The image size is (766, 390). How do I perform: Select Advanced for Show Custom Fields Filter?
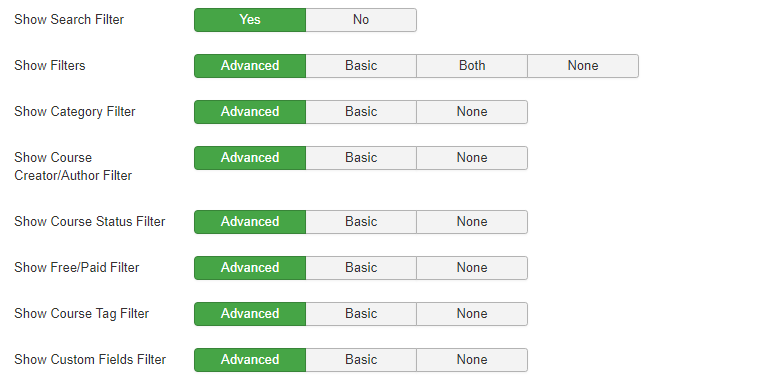pyautogui.click(x=250, y=360)
